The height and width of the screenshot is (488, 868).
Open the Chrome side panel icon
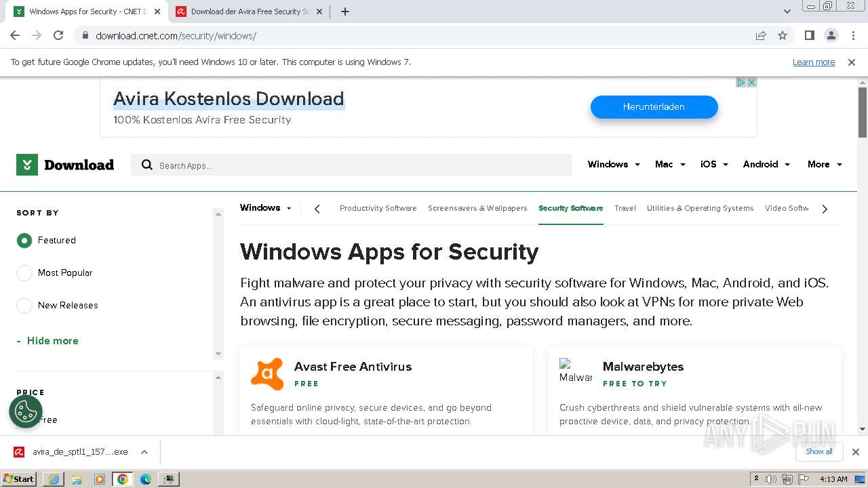809,35
